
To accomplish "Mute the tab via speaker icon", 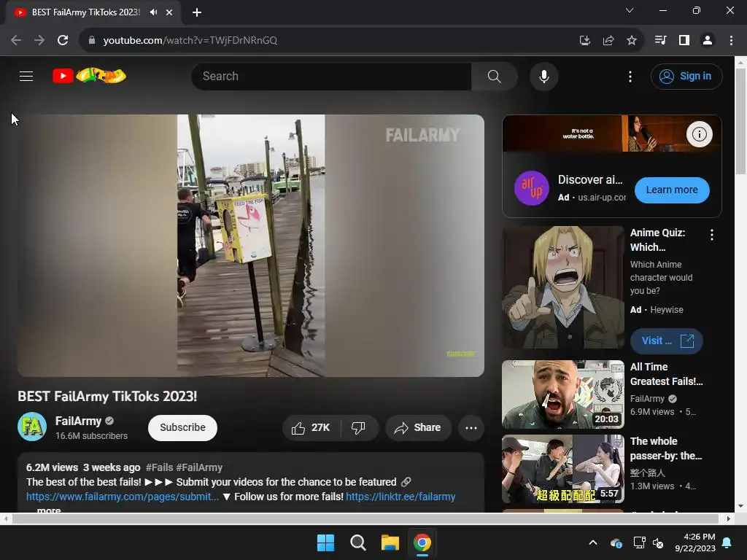I will (x=153, y=12).
